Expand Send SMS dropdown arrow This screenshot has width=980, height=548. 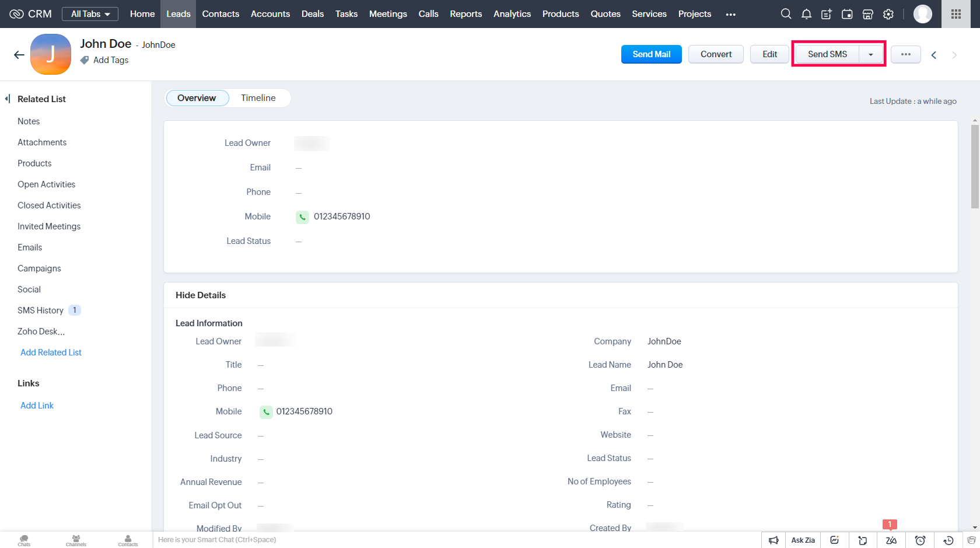[x=870, y=54]
